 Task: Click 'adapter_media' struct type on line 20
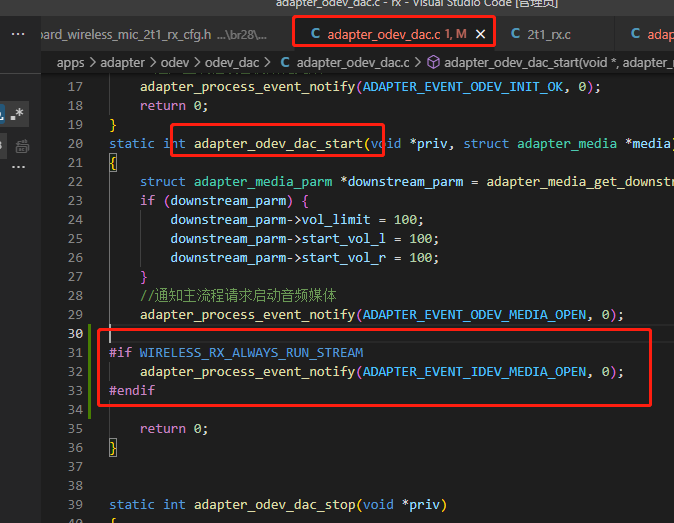click(567, 144)
